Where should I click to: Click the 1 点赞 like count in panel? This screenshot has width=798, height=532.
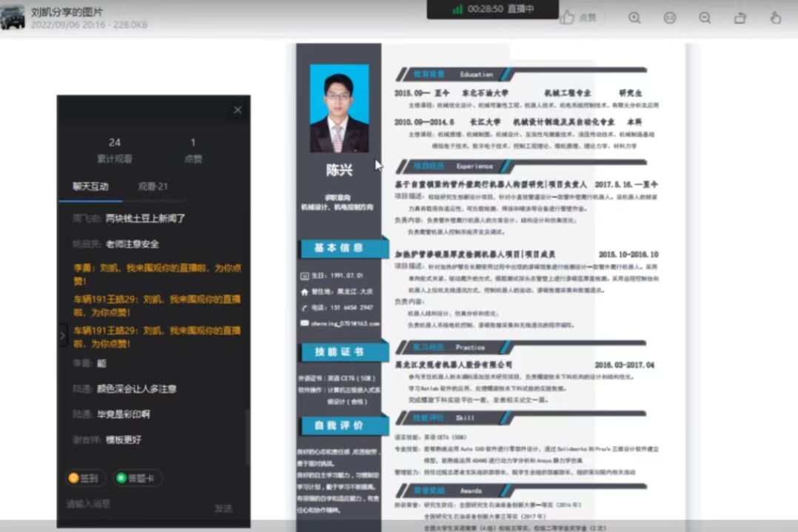pyautogui.click(x=193, y=150)
